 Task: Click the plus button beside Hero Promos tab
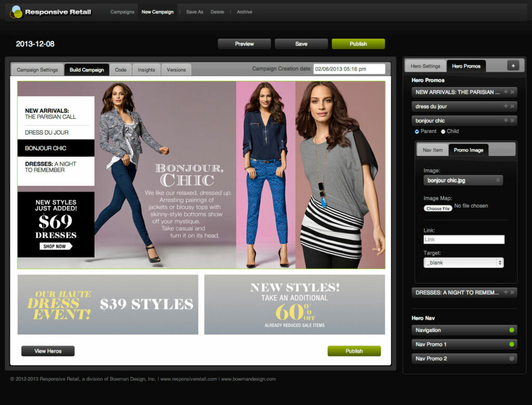pos(513,66)
